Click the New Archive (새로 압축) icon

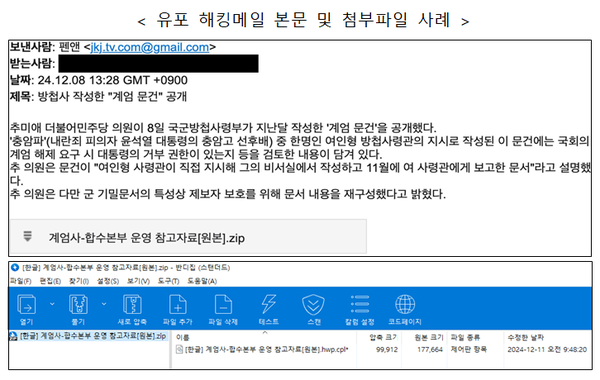pos(132,305)
